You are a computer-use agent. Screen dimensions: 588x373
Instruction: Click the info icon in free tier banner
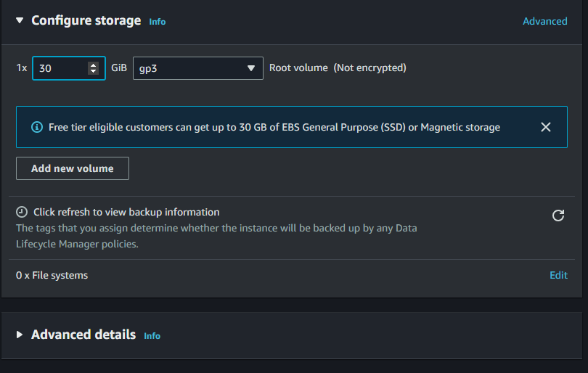[37, 127]
